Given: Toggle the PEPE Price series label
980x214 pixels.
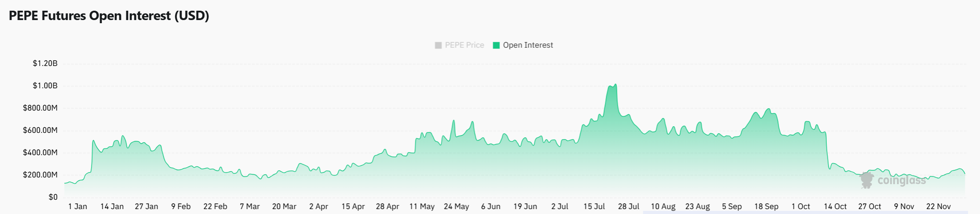Looking at the screenshot, I should click(464, 45).
